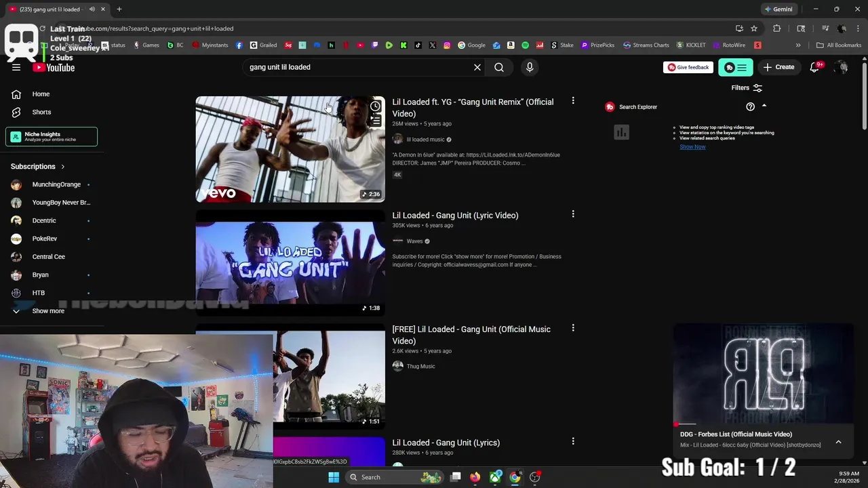Open [FREE] Lil Loaded Gang Unit title
Viewport: 868px width, 488px height.
pos(471,335)
